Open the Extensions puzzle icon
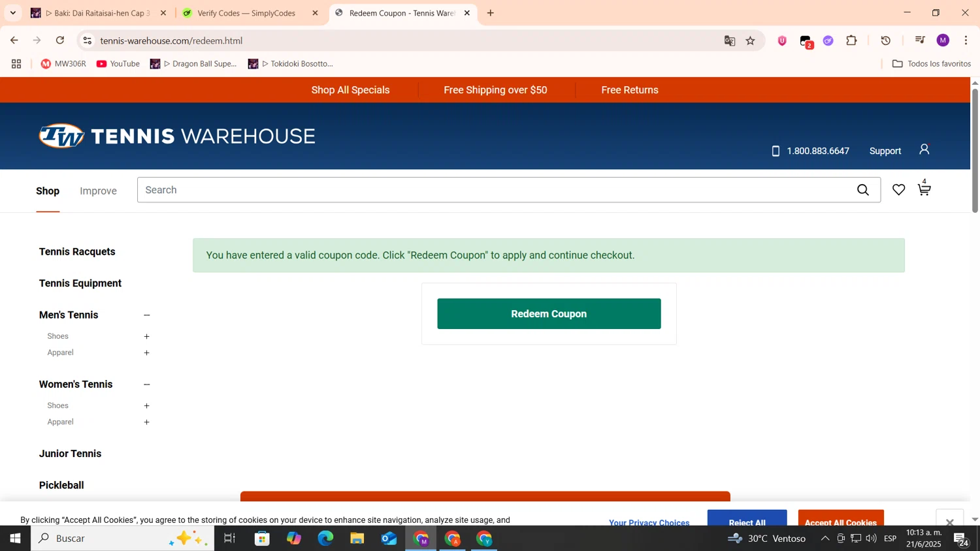 [851, 40]
